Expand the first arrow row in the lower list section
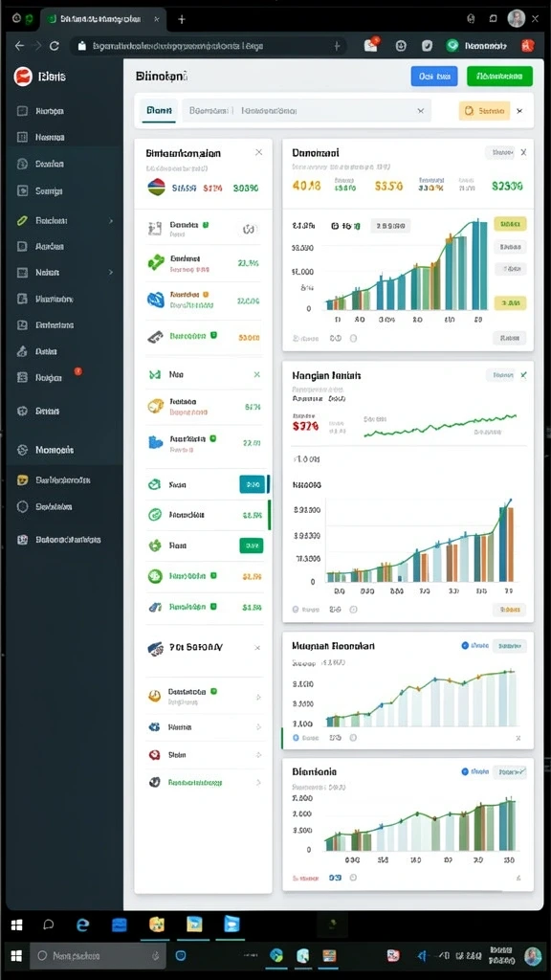Viewport: 551px width, 980px height. 205,696
